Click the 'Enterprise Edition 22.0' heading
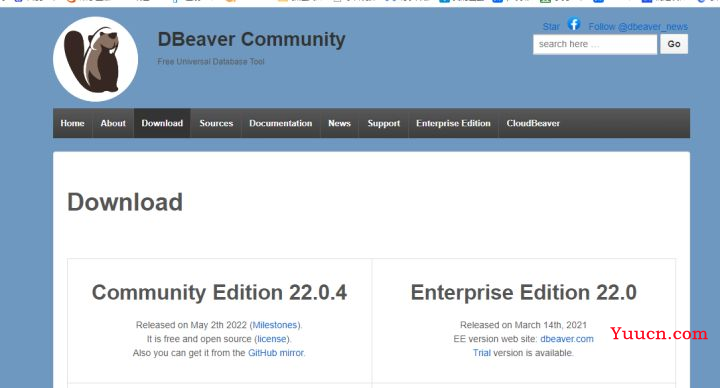Viewport: 720px width, 388px height. (523, 292)
